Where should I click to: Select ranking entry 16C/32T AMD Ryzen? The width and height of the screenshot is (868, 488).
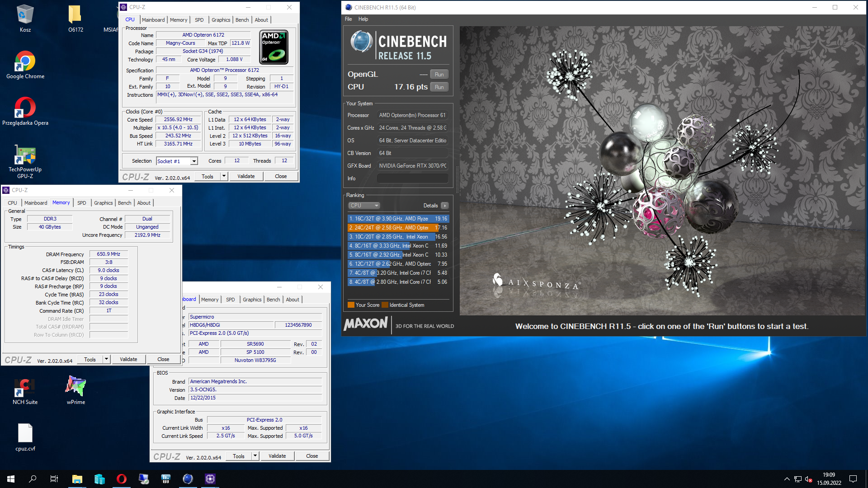click(x=398, y=219)
